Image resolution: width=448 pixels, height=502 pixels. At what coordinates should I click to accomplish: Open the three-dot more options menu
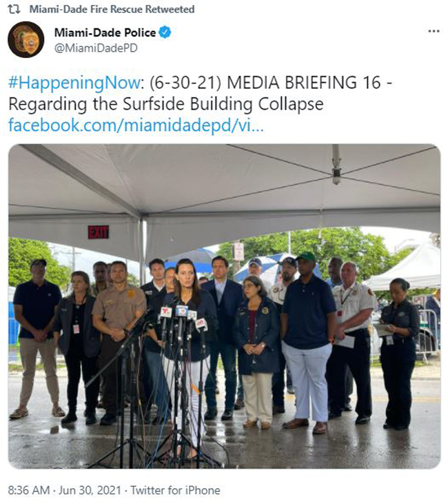(434, 32)
